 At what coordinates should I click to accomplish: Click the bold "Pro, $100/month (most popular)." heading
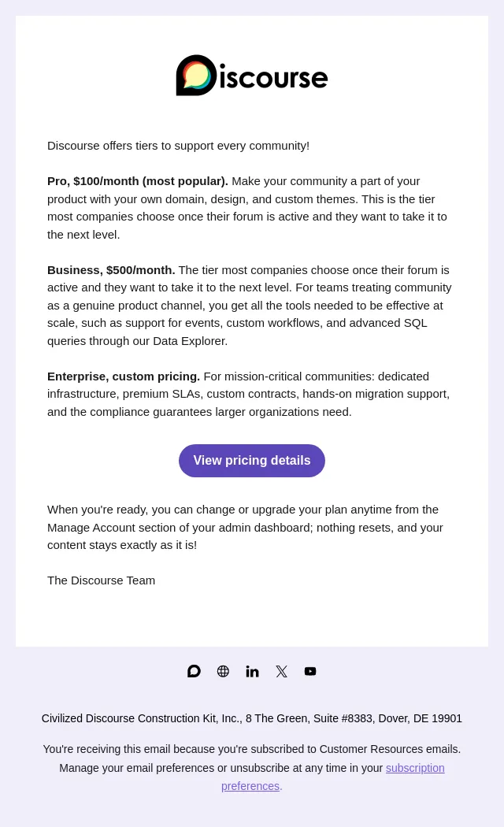coord(138,181)
